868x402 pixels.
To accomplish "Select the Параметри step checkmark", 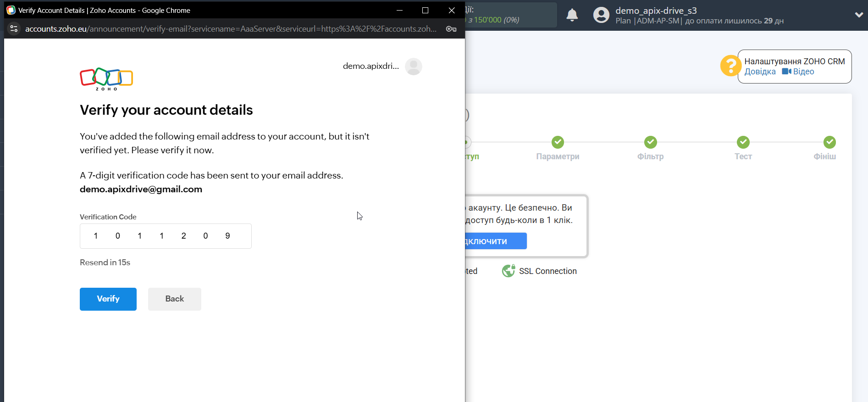I will 558,142.
